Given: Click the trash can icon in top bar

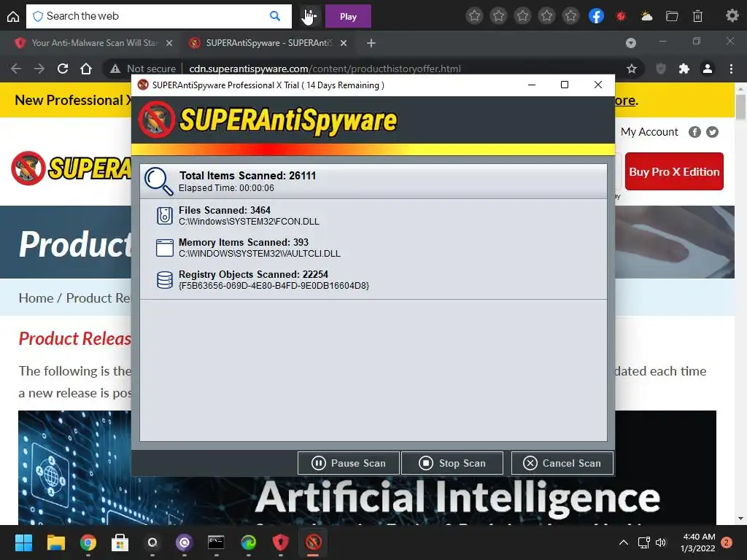Looking at the screenshot, I should coord(697,17).
